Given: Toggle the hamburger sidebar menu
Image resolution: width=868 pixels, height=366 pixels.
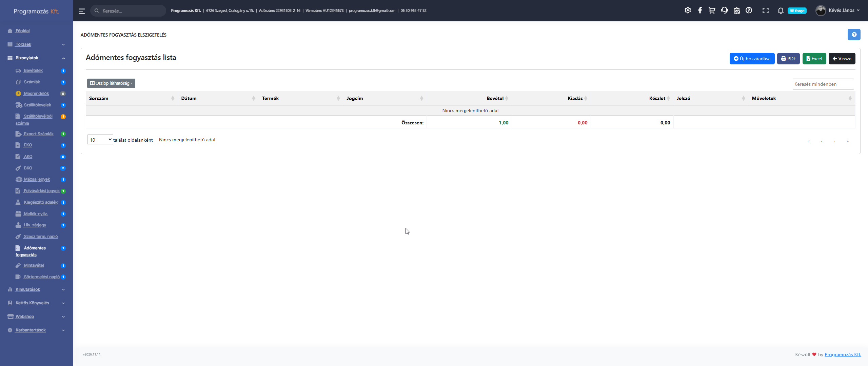Looking at the screenshot, I should (82, 11).
